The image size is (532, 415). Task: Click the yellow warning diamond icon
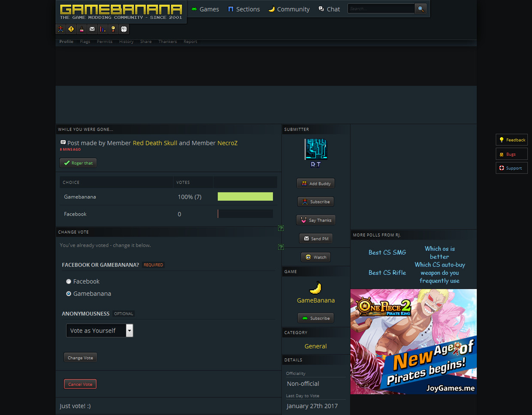point(71,29)
